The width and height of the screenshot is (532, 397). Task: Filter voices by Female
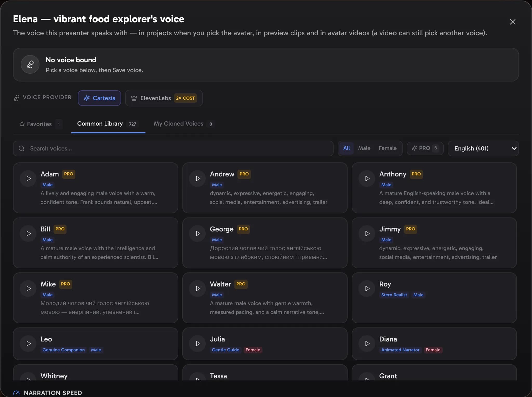pyautogui.click(x=388, y=148)
